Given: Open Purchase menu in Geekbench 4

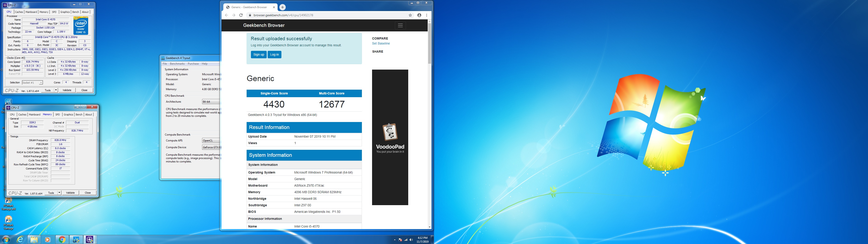Looking at the screenshot, I should [193, 64].
